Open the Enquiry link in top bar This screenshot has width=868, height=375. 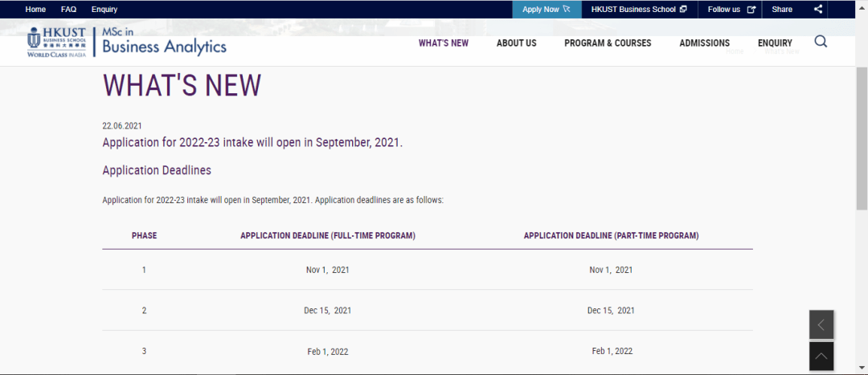pyautogui.click(x=104, y=10)
